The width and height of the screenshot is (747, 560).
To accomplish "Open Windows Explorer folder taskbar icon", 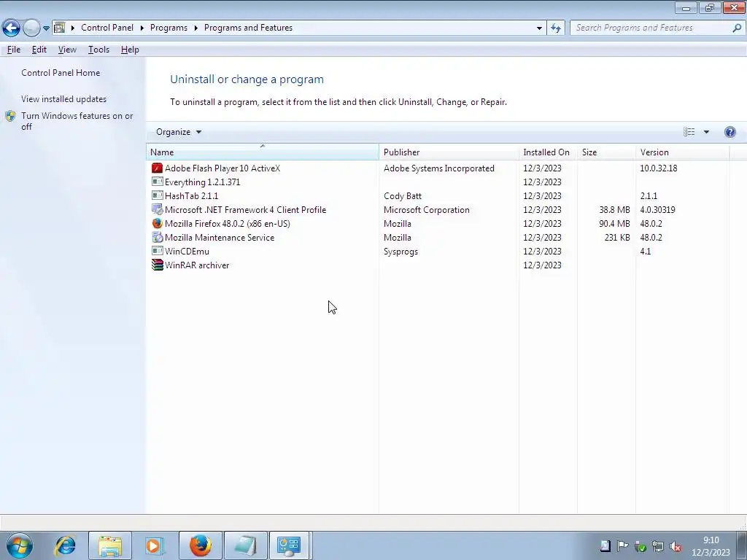I will click(110, 545).
